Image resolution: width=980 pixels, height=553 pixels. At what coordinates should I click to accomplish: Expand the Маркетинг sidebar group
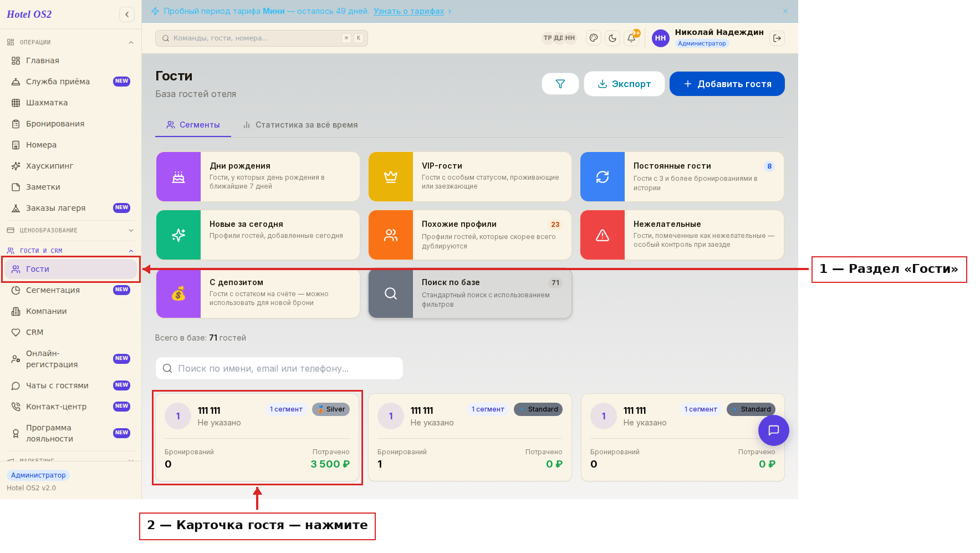[x=71, y=459]
